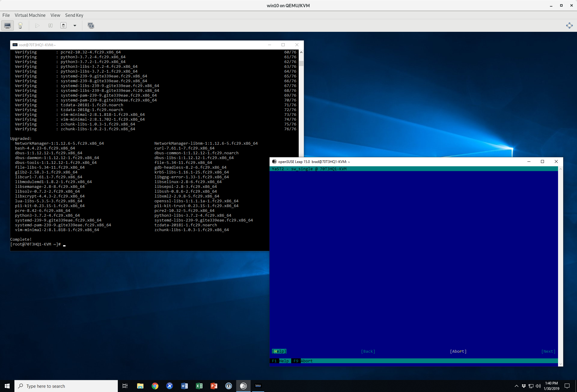Toggle fullscreen with the arrows icon
Screen dimensions: 577x392
[x=569, y=26]
